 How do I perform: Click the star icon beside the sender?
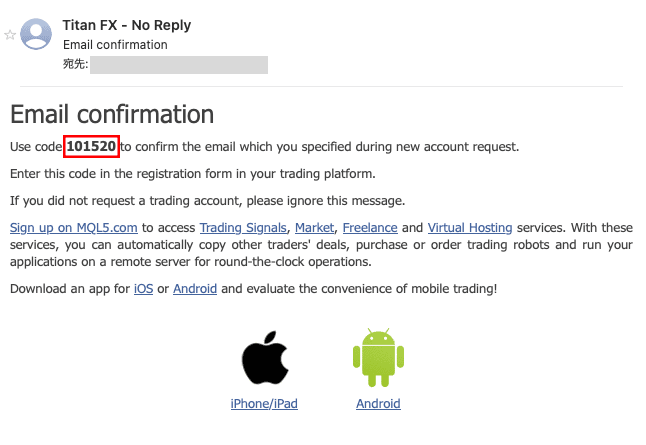point(10,34)
